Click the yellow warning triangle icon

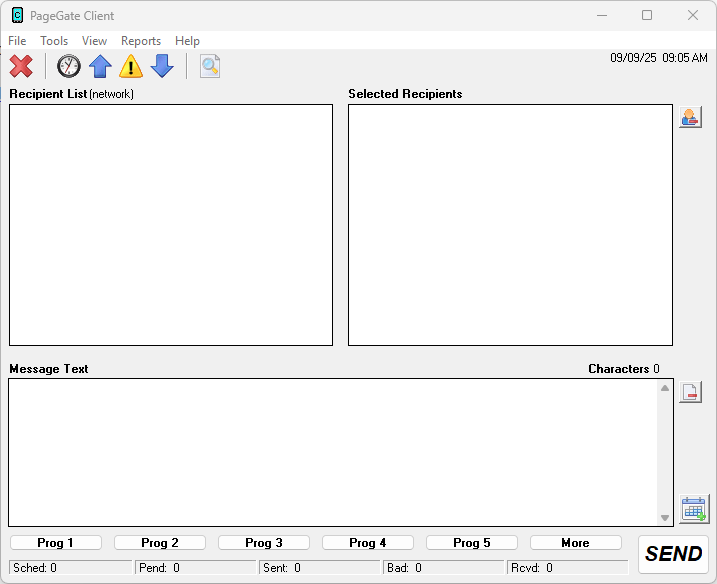[131, 66]
